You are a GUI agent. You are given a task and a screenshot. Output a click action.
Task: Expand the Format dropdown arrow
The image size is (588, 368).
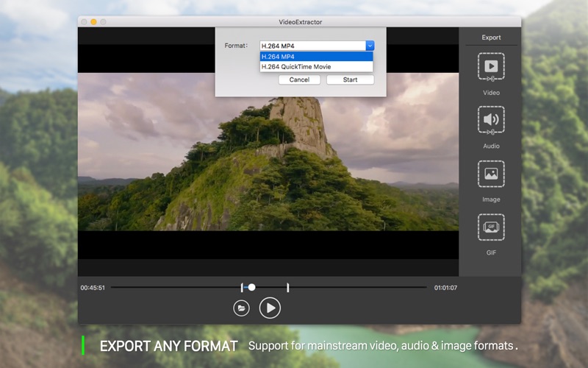coord(370,46)
